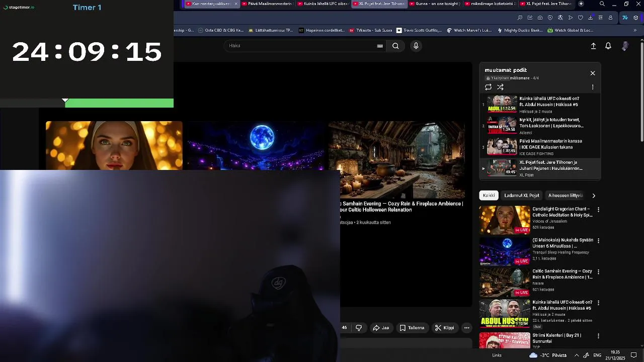The width and height of the screenshot is (644, 362).
Task: Toggle playlist shuffle
Action: coord(500,87)
